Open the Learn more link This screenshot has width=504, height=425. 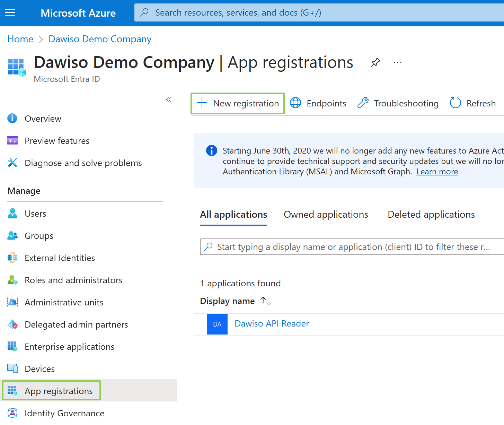437,172
